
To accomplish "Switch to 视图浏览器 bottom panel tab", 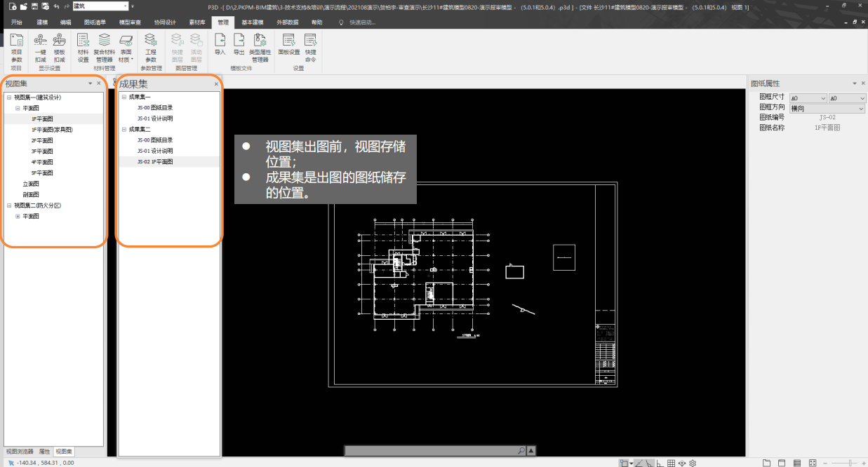I will 19,452.
